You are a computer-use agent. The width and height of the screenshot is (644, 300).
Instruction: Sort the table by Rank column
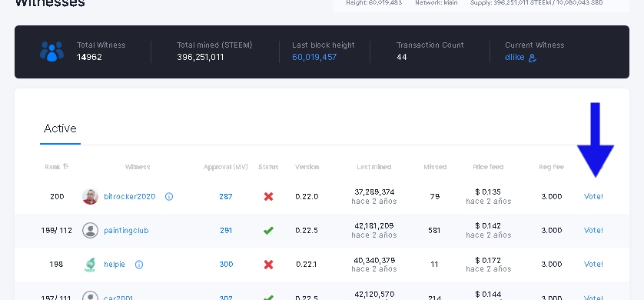56,167
